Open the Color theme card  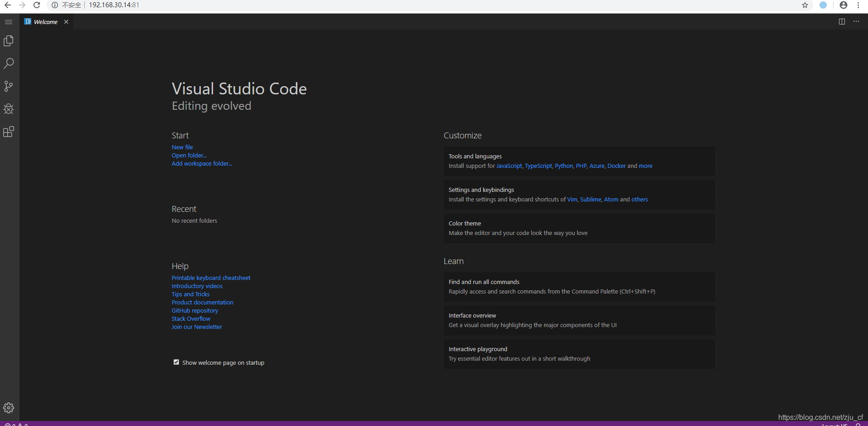point(579,228)
